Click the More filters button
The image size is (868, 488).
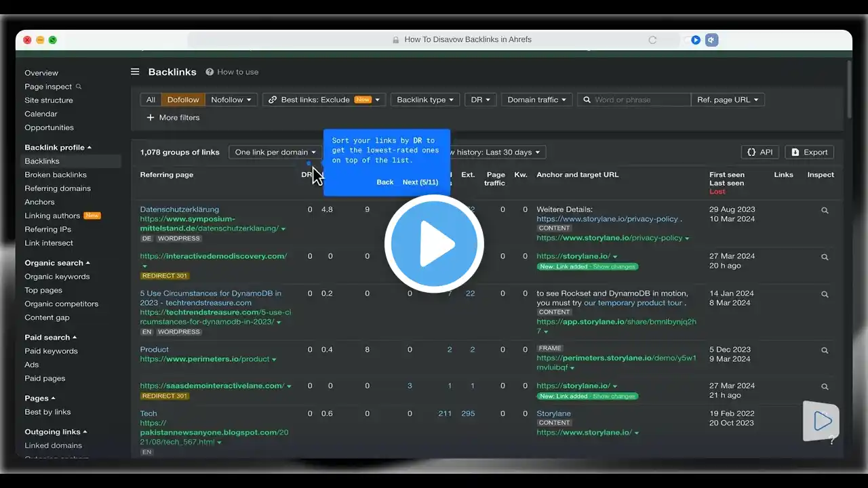click(173, 118)
